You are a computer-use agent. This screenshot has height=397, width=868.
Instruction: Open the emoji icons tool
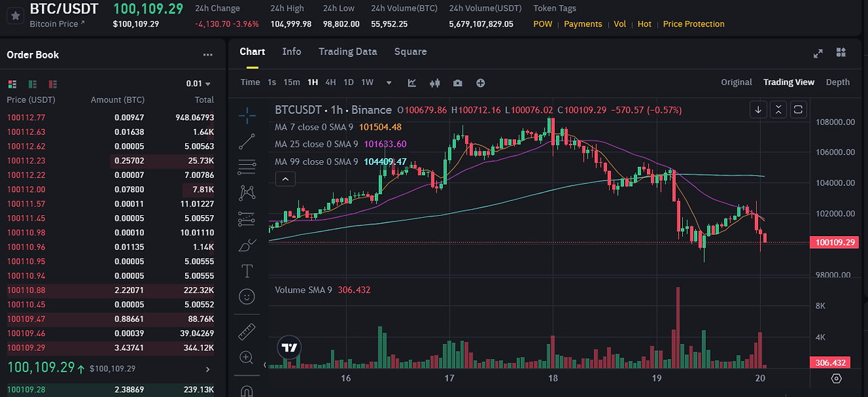pos(247,297)
